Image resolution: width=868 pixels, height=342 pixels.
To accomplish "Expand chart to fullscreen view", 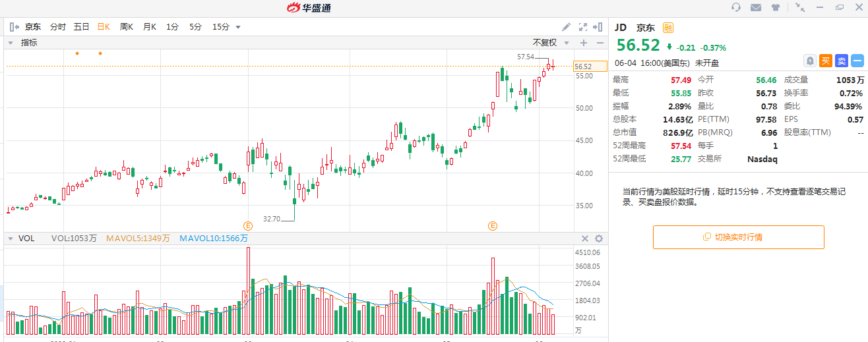I will point(582,27).
